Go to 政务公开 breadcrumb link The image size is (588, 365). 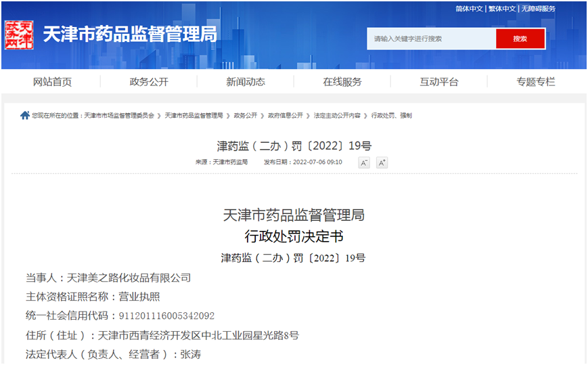pos(246,116)
